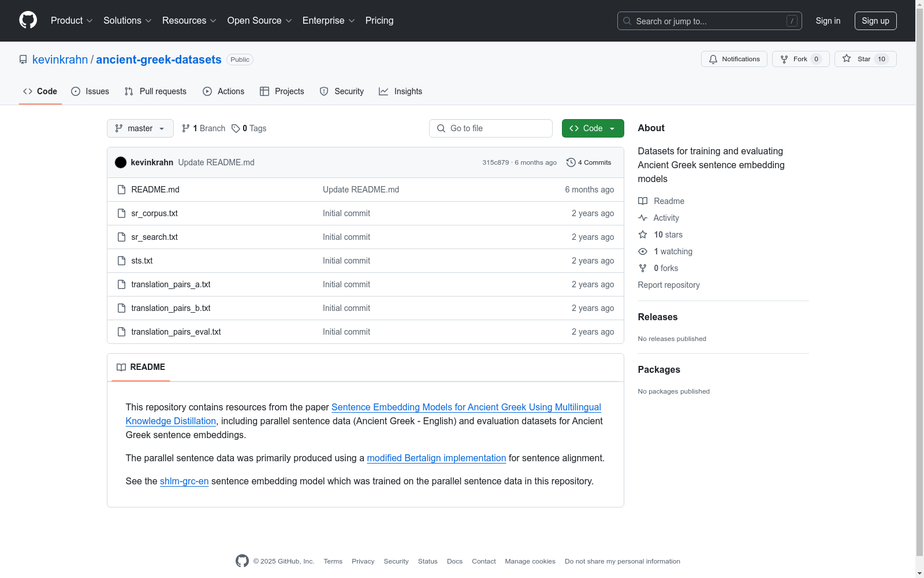Click file icon next to translation_pairs_b.txt
924x578 pixels.
tap(121, 308)
